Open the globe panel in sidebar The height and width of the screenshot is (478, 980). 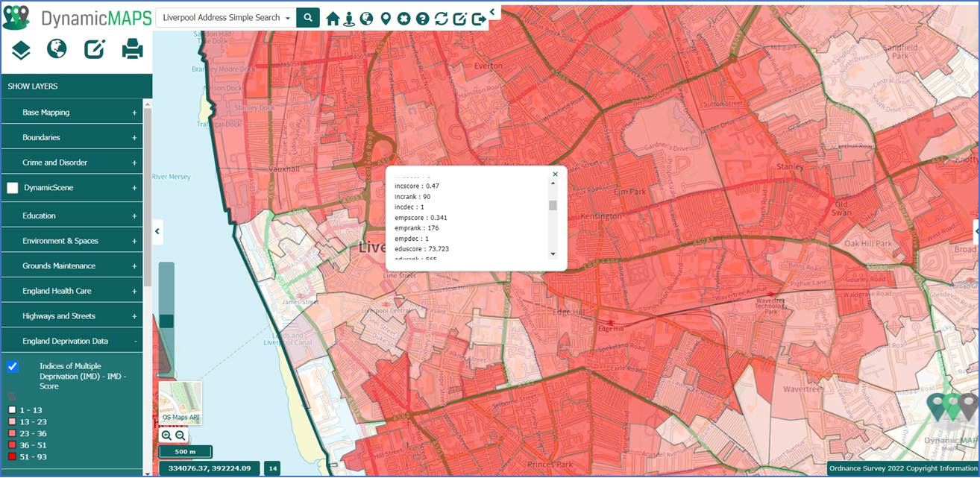pos(57,49)
